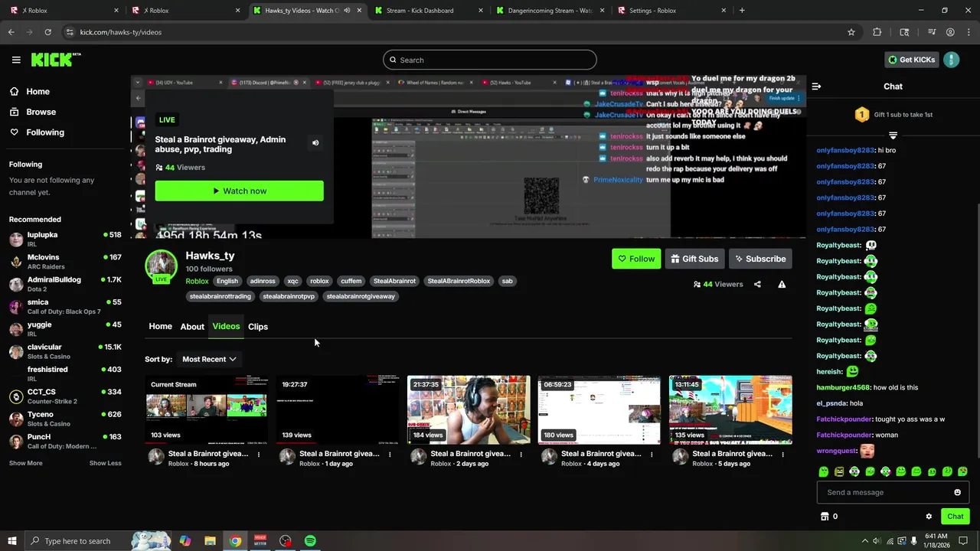Report channel warning triangle icon
This screenshot has height=551, width=980.
782,284
